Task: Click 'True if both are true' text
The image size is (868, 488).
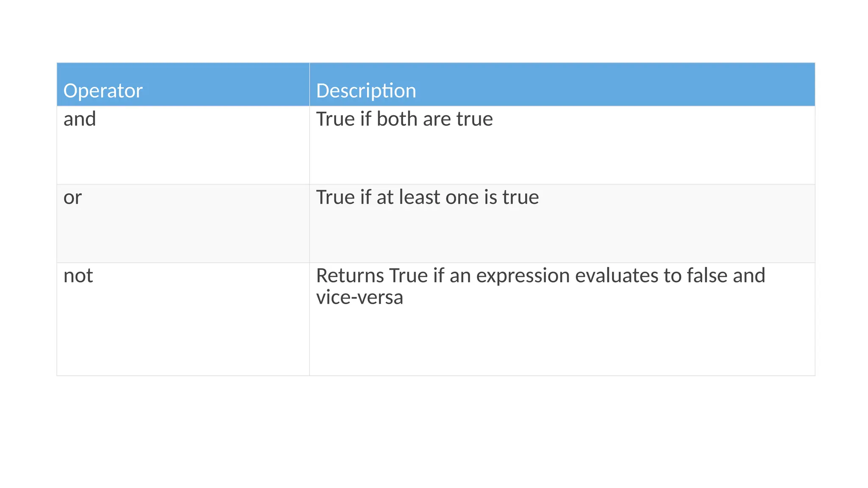Action: coord(404,119)
